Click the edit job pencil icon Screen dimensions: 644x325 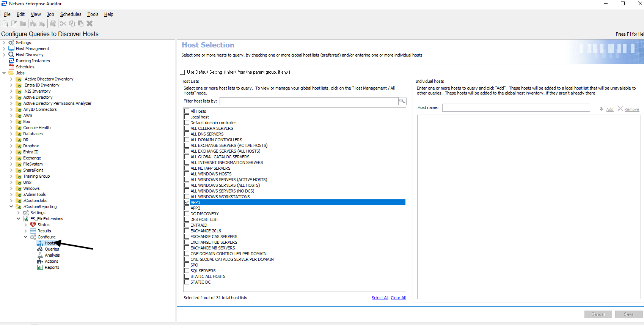[14, 24]
